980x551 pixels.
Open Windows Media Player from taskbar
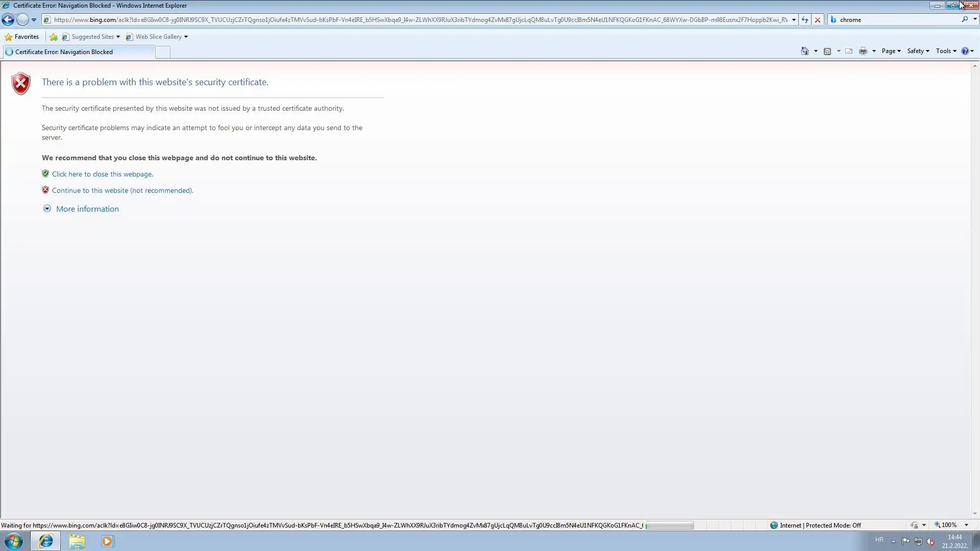point(107,541)
